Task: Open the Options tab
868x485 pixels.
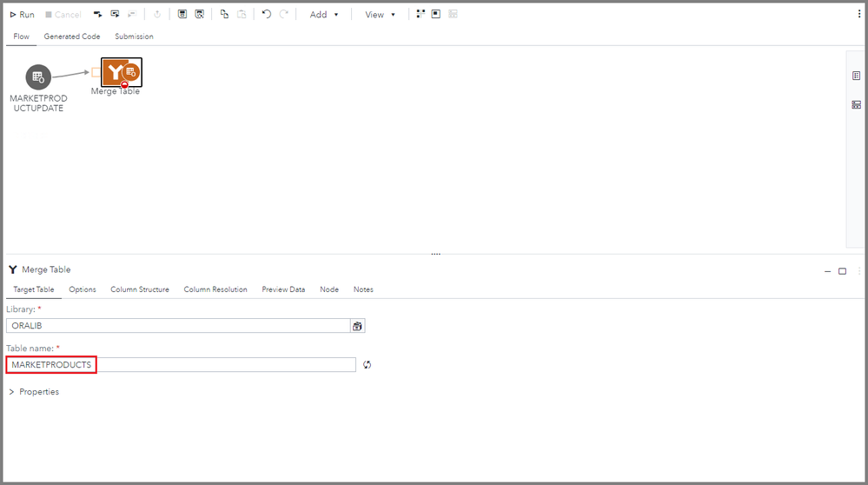Action: tap(83, 289)
